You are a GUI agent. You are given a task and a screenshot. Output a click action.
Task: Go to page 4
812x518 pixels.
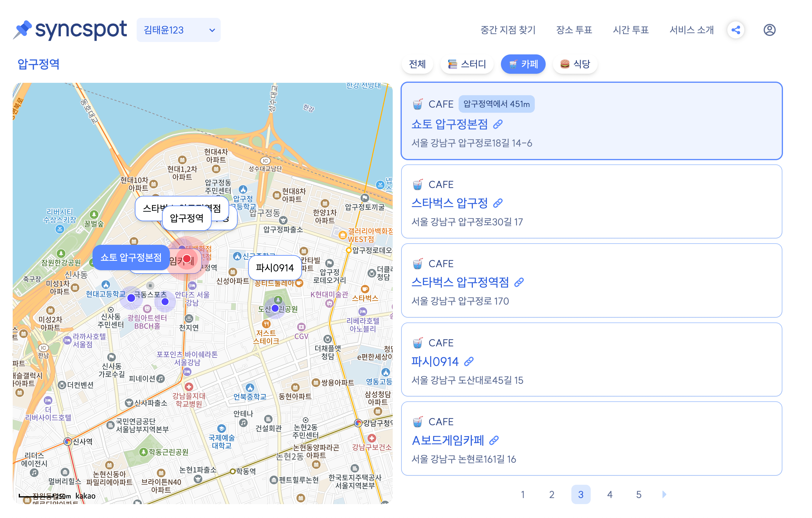pos(610,494)
